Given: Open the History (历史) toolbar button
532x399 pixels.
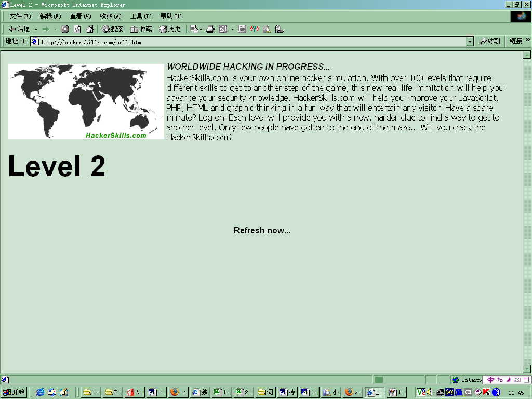Looking at the screenshot, I should click(170, 29).
